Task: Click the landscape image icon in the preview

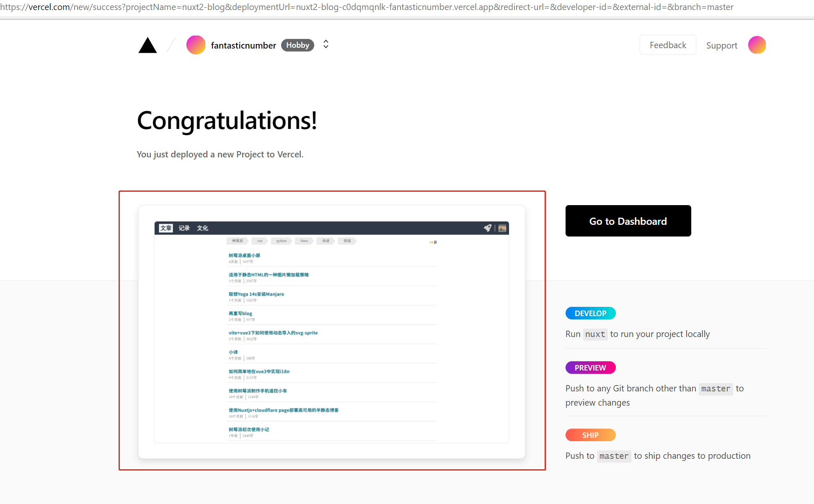Action: pyautogui.click(x=502, y=228)
